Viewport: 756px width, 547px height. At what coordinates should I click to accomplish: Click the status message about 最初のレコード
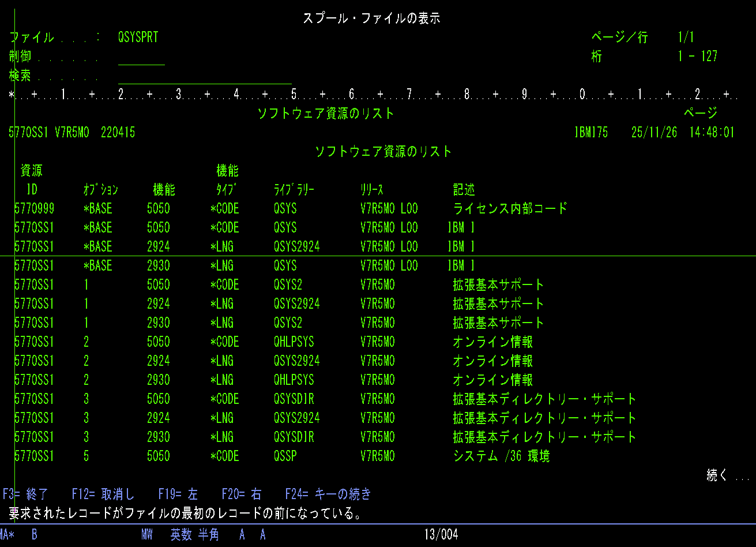(186, 514)
